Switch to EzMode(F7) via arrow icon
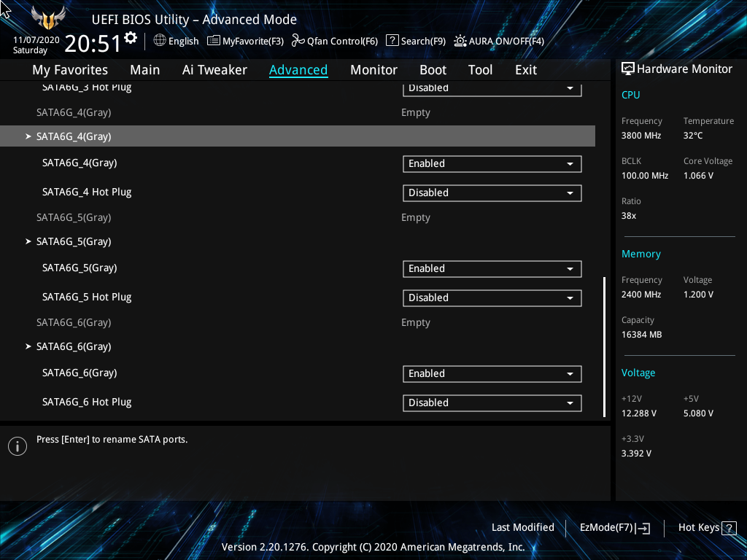 click(643, 528)
